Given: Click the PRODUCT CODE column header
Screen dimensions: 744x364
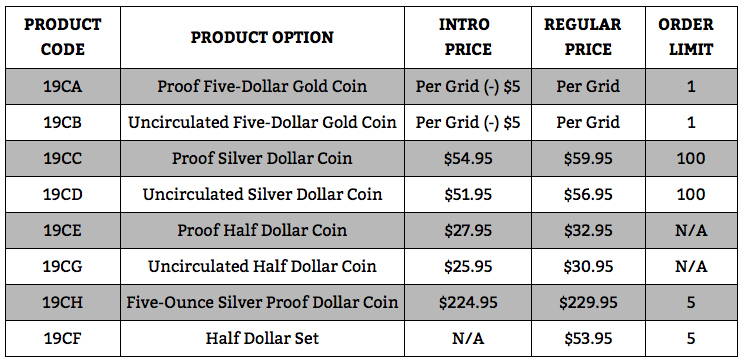Looking at the screenshot, I should 63,37.
